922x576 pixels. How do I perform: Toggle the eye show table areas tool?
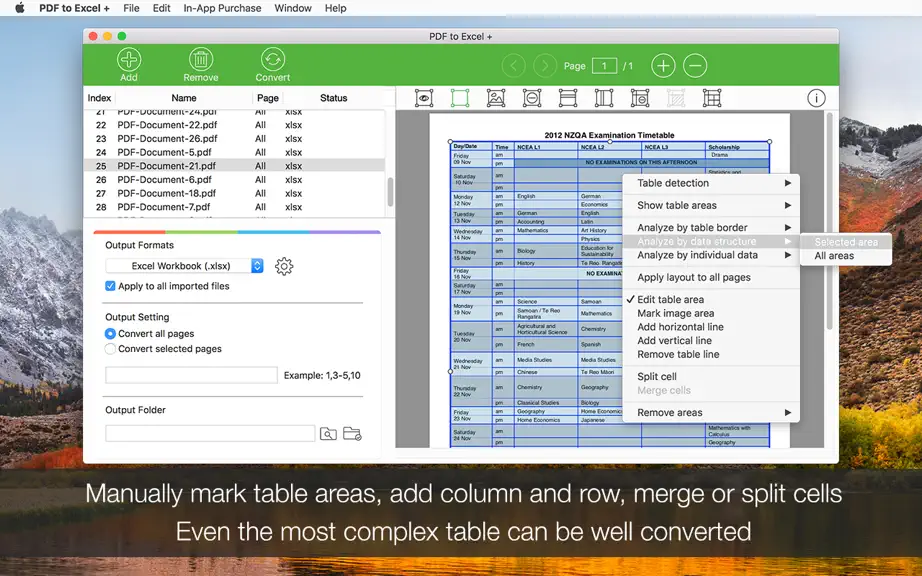pos(424,98)
